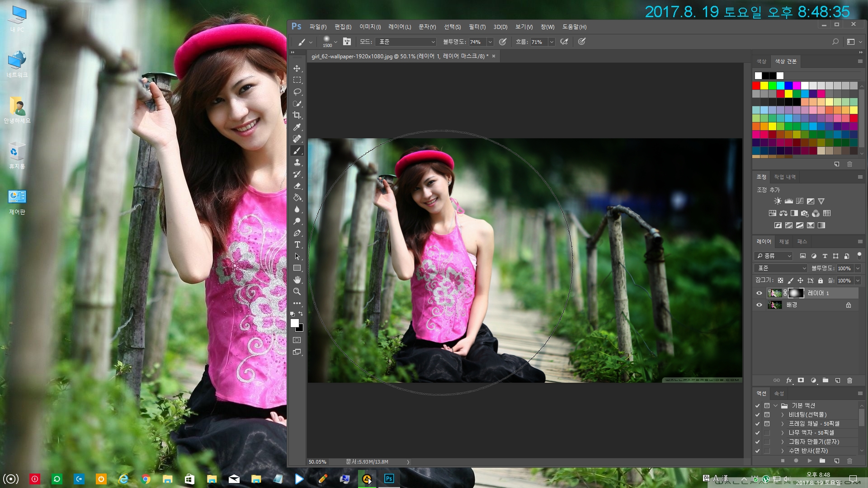Select the Paint Bucket tool
Screen dimensions: 868x488
click(x=297, y=197)
